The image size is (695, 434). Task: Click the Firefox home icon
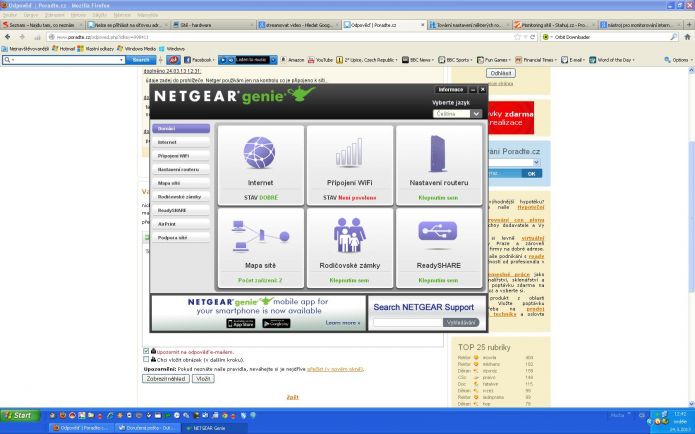687,37
